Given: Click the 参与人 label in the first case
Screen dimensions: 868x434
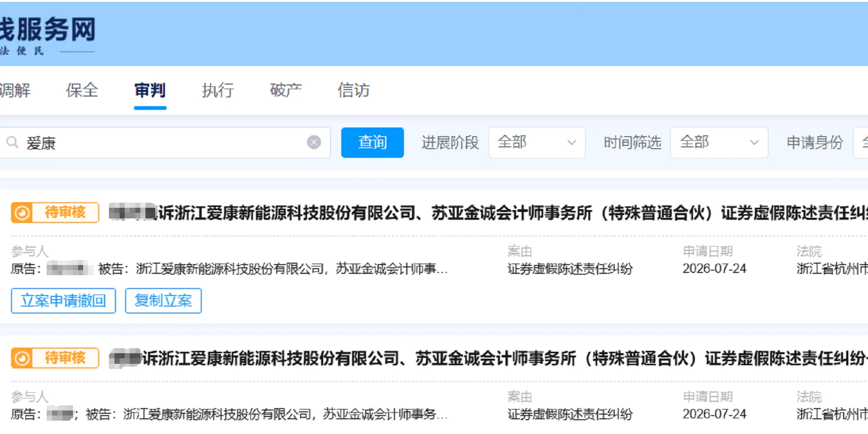Looking at the screenshot, I should point(30,251).
